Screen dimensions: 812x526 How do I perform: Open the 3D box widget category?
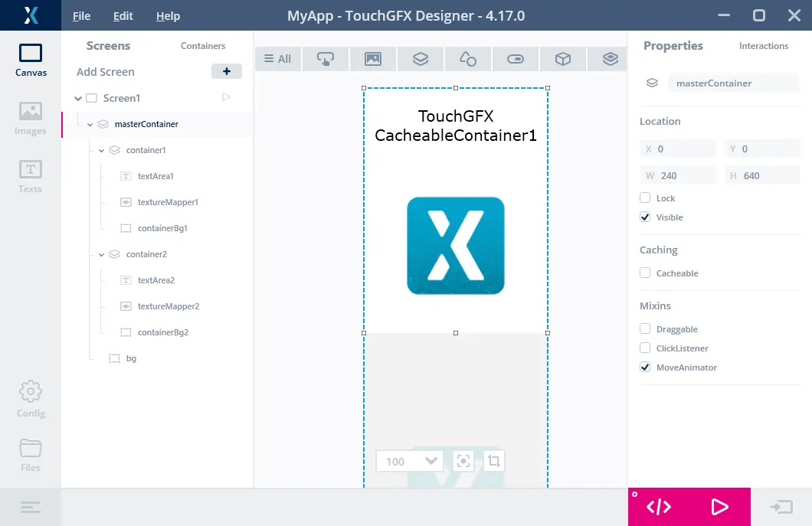[x=563, y=59]
